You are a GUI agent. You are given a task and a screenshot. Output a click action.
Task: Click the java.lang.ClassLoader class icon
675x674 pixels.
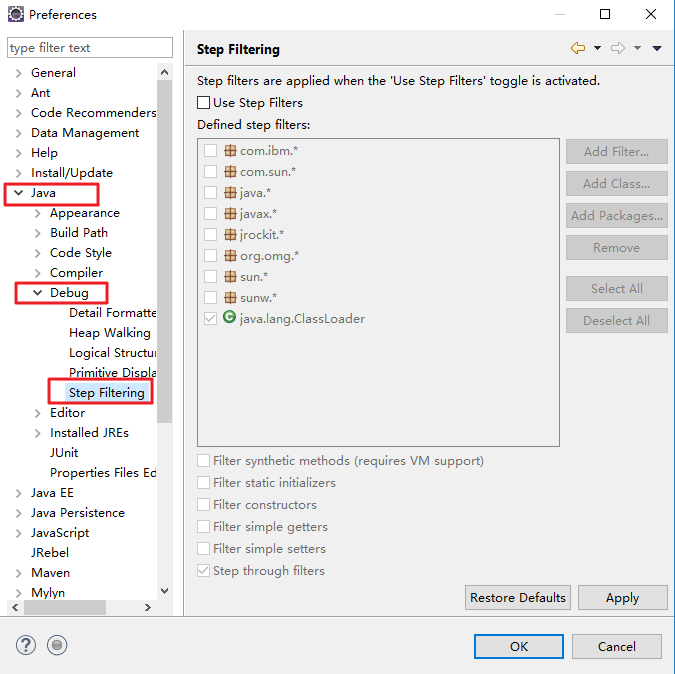(230, 318)
